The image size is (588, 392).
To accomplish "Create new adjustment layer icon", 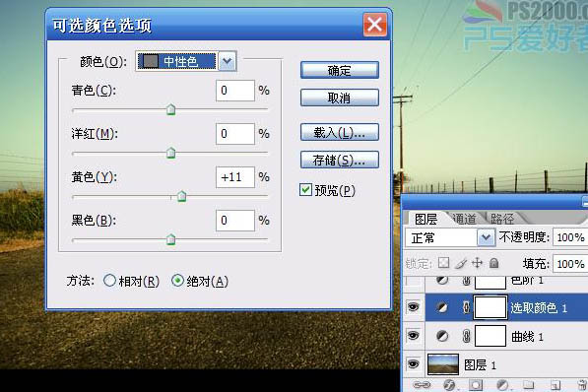I will pos(502,384).
